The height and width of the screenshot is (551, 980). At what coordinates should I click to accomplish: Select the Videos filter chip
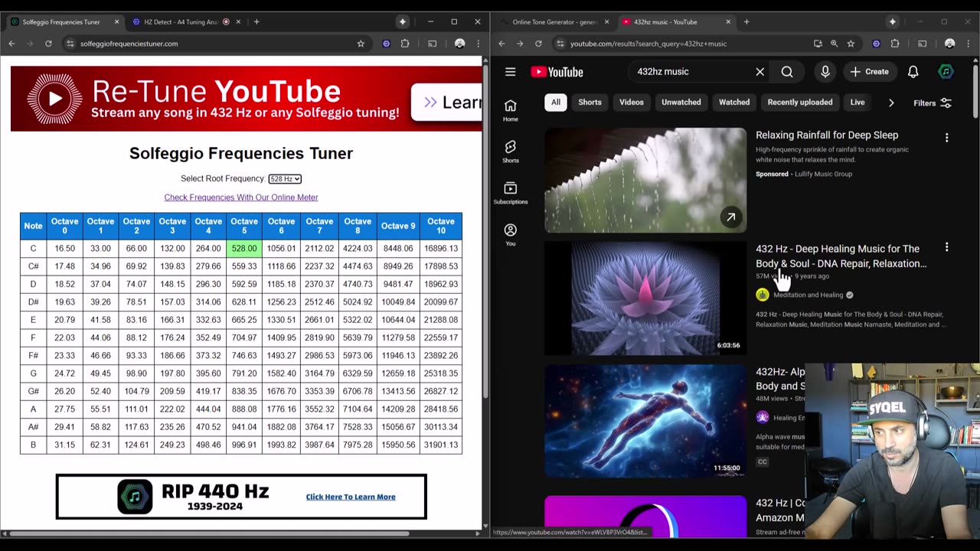[x=632, y=103]
